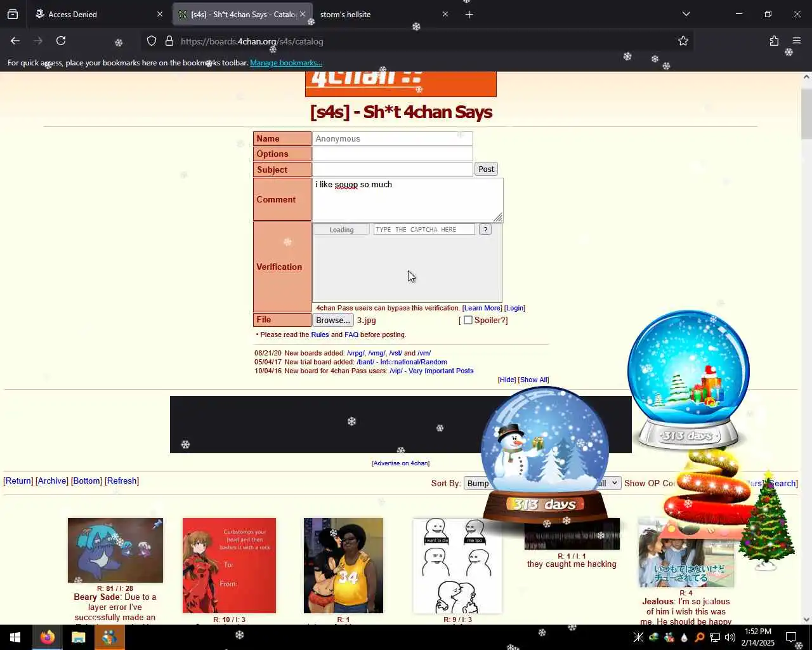Open the Firefox hamburger menu
Viewport: 812px width, 650px height.
(x=797, y=41)
